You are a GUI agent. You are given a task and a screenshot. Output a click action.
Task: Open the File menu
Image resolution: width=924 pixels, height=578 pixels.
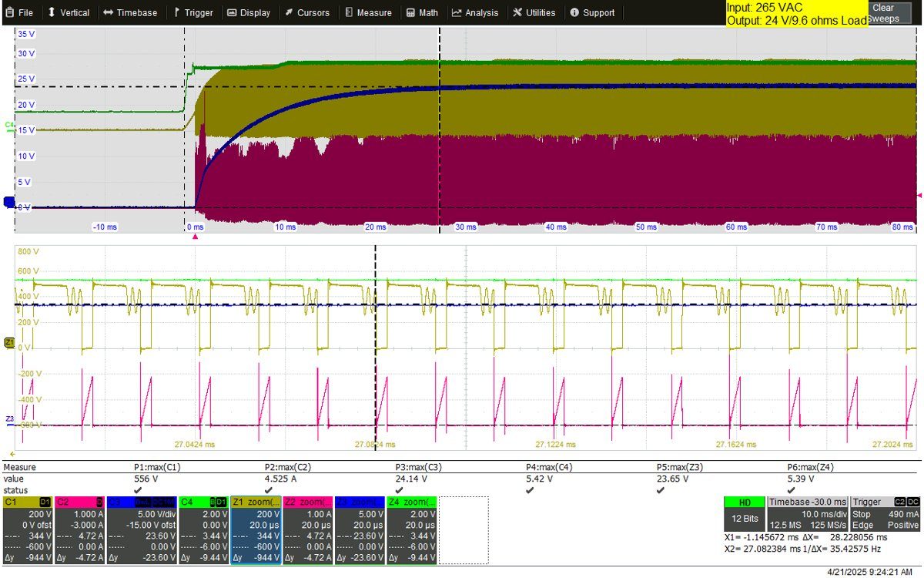pyautogui.click(x=20, y=12)
